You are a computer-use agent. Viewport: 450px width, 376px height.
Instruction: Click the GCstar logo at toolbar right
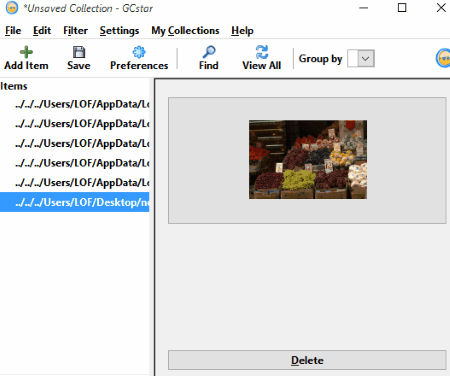[443, 58]
